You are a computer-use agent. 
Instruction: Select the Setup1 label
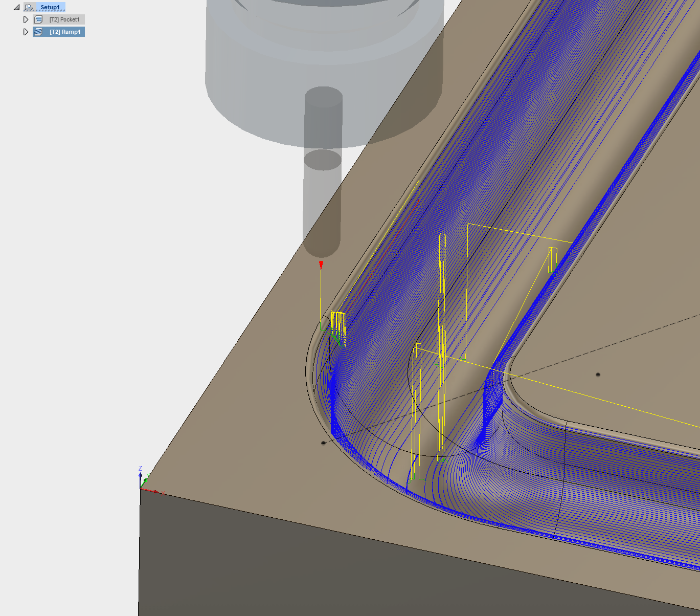tap(50, 7)
